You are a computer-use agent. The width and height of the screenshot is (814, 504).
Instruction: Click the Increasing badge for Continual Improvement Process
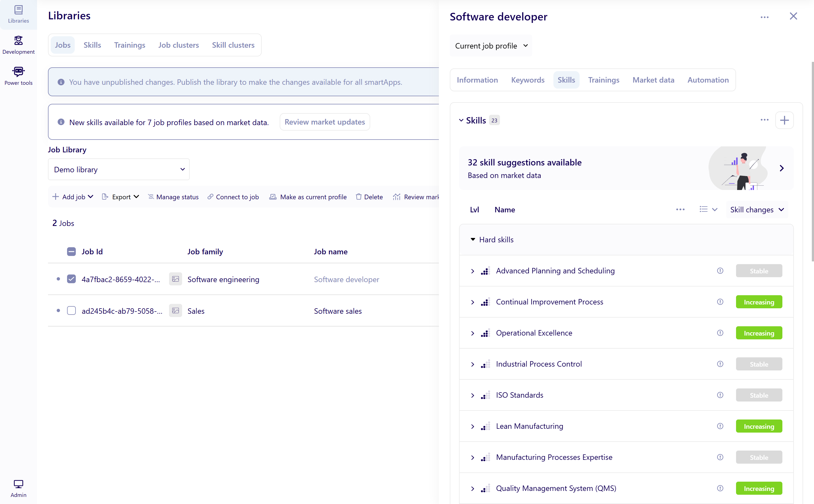click(x=759, y=302)
